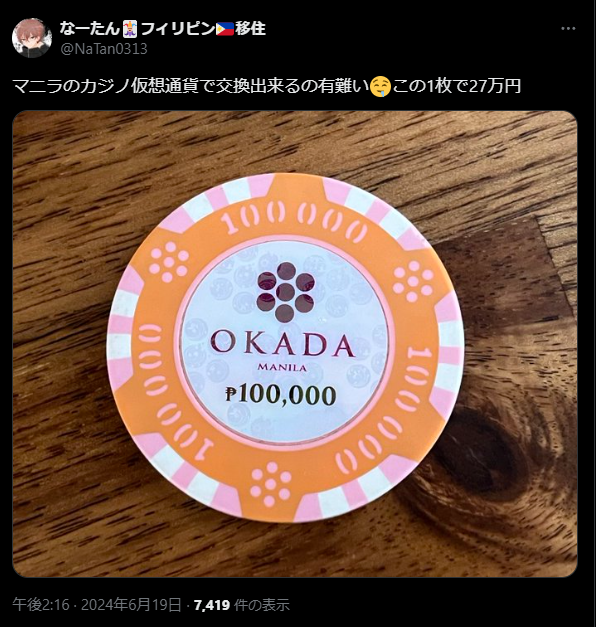
Task: Click the drooling face emoji in tweet
Action: click(x=380, y=87)
